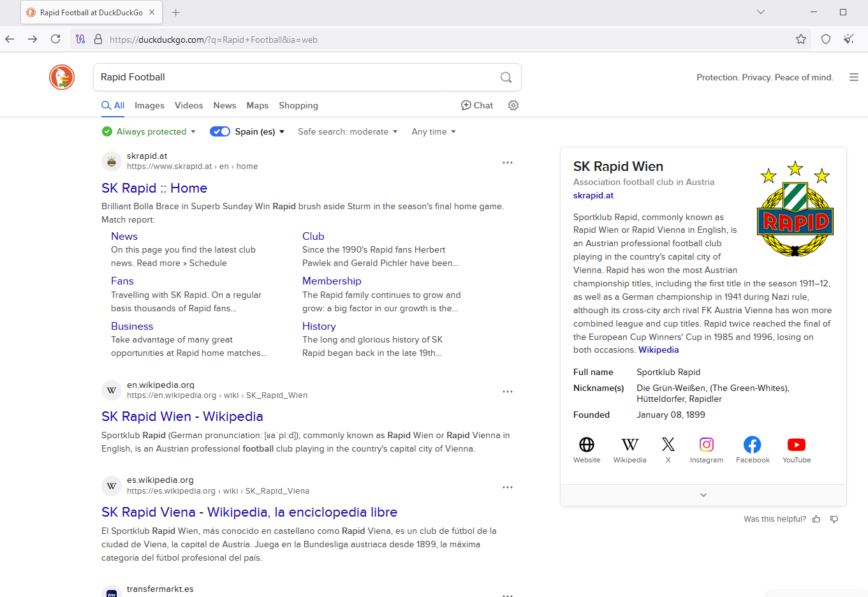The image size is (868, 597).
Task: Open Wikipedia icon in info panel
Action: [629, 450]
